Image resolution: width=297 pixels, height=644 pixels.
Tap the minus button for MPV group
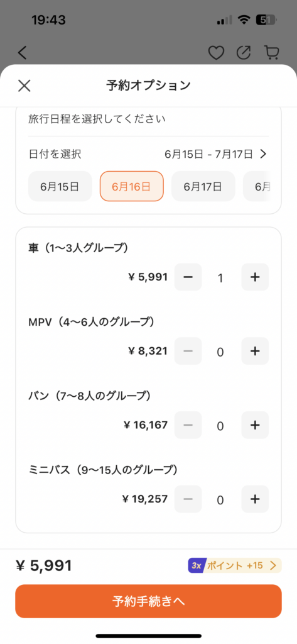tap(188, 351)
